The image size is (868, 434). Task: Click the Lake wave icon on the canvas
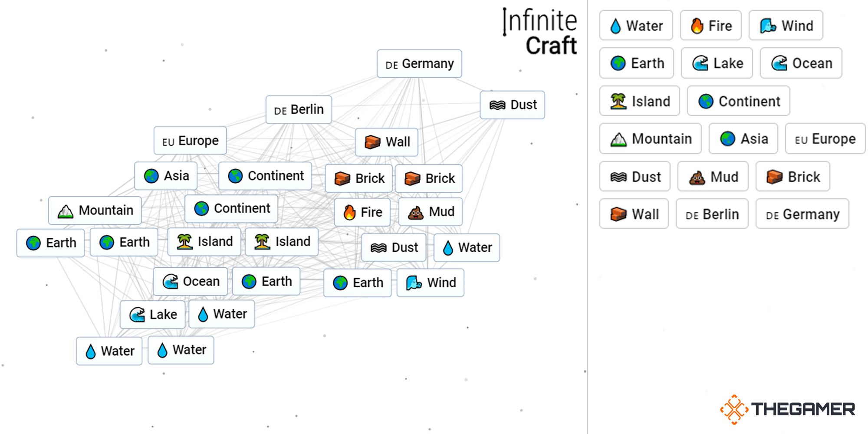[x=137, y=315]
